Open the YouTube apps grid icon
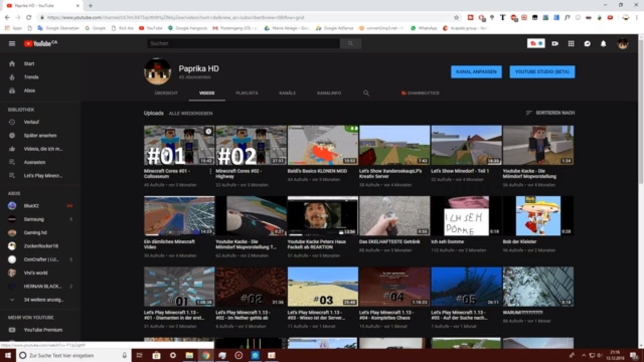 571,44
